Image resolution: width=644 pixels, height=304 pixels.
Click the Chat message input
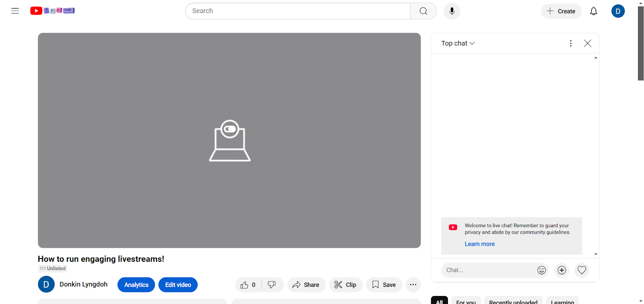[x=489, y=270]
